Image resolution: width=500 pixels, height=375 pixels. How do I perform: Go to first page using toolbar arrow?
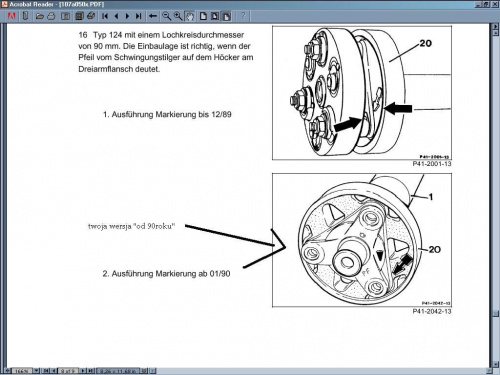point(105,16)
